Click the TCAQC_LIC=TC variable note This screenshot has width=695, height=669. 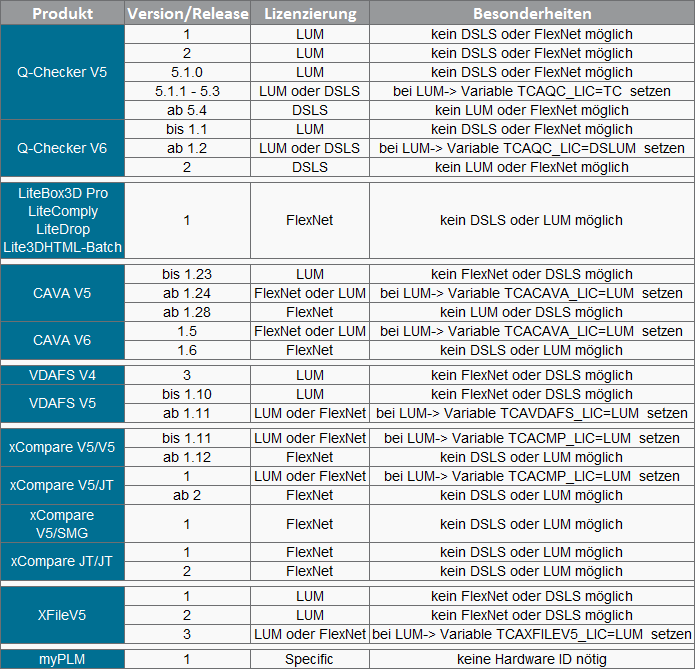click(x=532, y=91)
